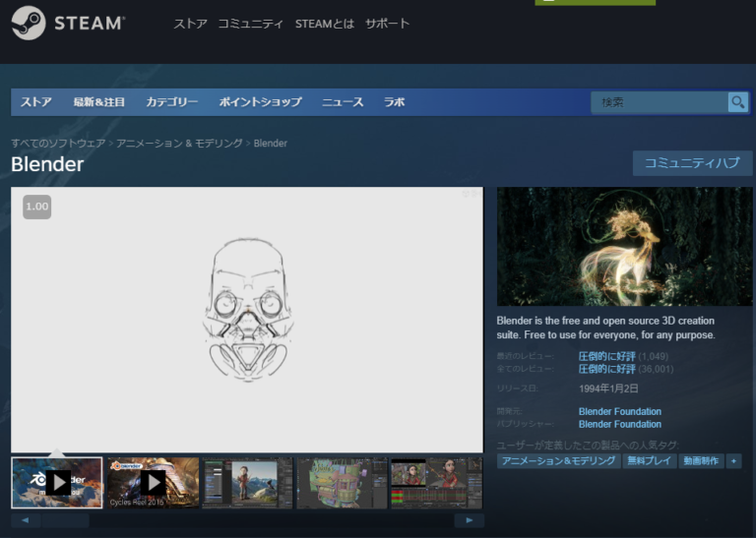The height and width of the screenshot is (538, 756).
Task: Select 無料プレイ tag
Action: tap(649, 461)
